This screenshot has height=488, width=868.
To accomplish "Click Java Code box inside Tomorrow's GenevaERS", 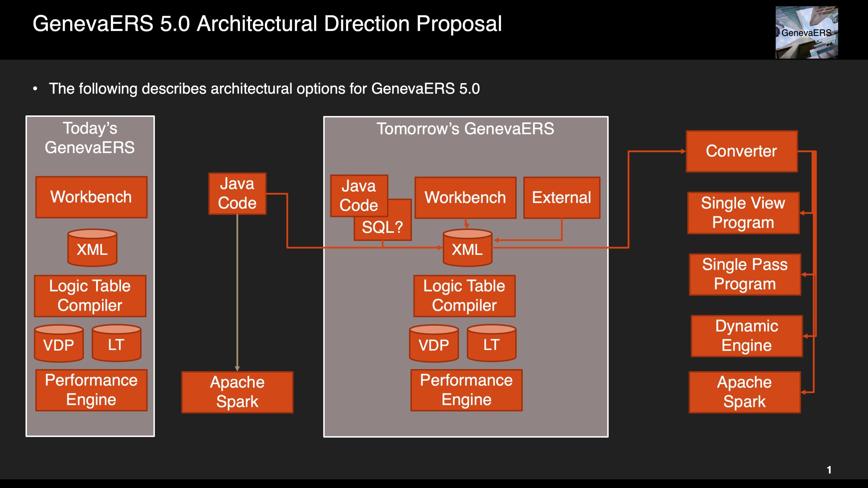I will (359, 196).
